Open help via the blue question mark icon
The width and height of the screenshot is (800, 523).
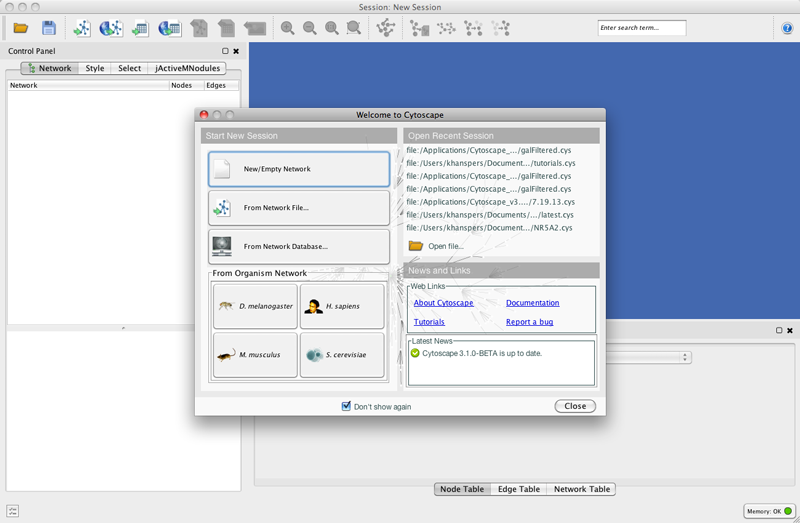click(x=787, y=28)
